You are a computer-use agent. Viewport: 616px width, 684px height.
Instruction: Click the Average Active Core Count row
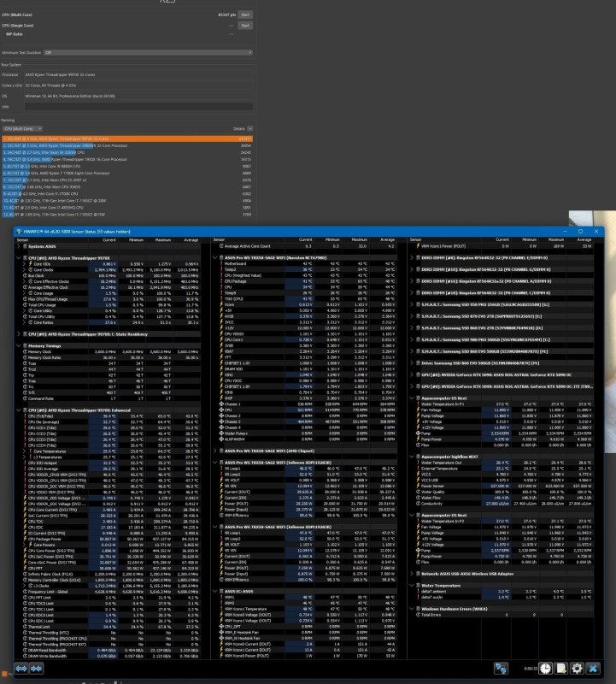(308, 246)
